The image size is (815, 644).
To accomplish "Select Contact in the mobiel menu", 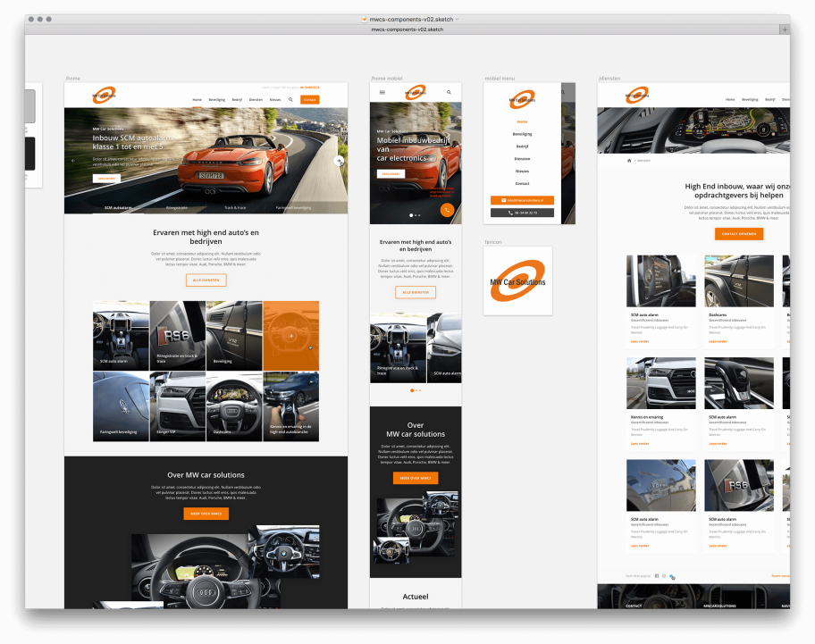I will (x=523, y=184).
